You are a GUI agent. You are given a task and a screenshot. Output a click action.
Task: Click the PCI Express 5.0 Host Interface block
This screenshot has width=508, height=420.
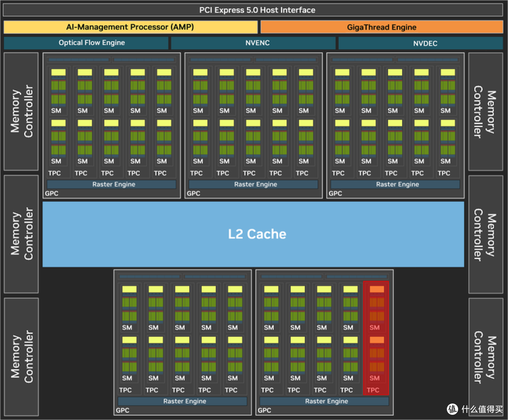click(253, 10)
